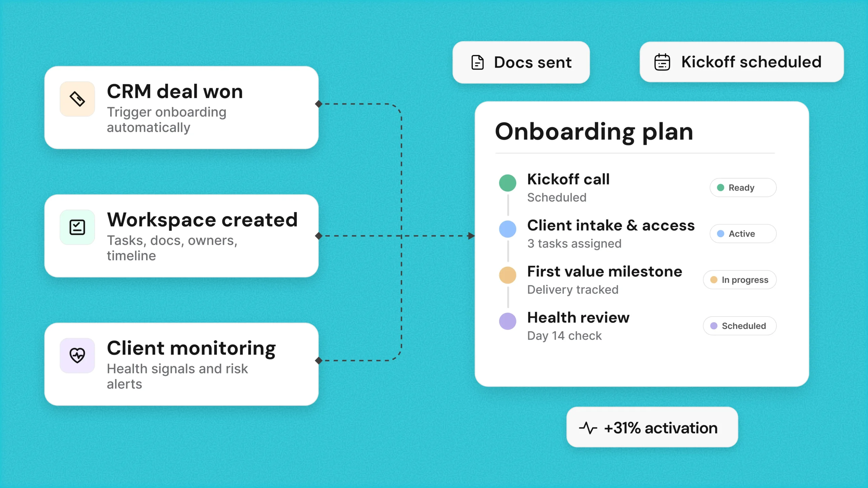Select the orange First value milestone dot
Screen dimensions: 868x488
508,275
